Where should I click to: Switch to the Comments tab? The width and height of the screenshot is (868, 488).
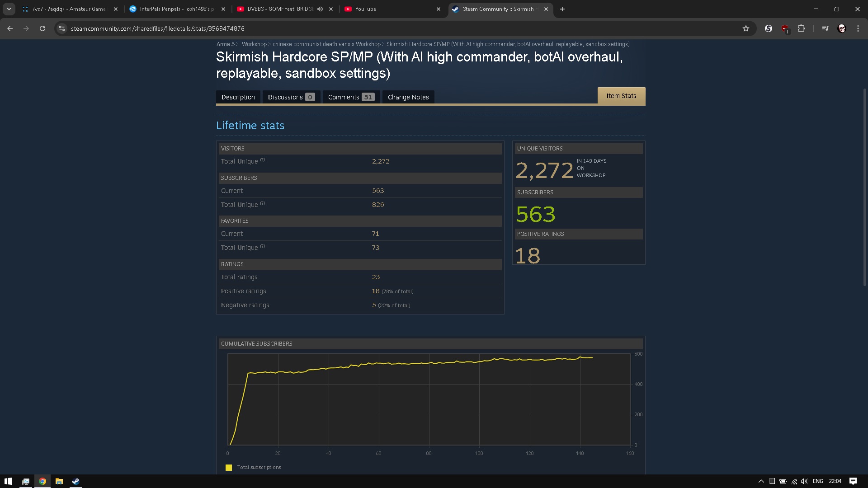(x=351, y=97)
